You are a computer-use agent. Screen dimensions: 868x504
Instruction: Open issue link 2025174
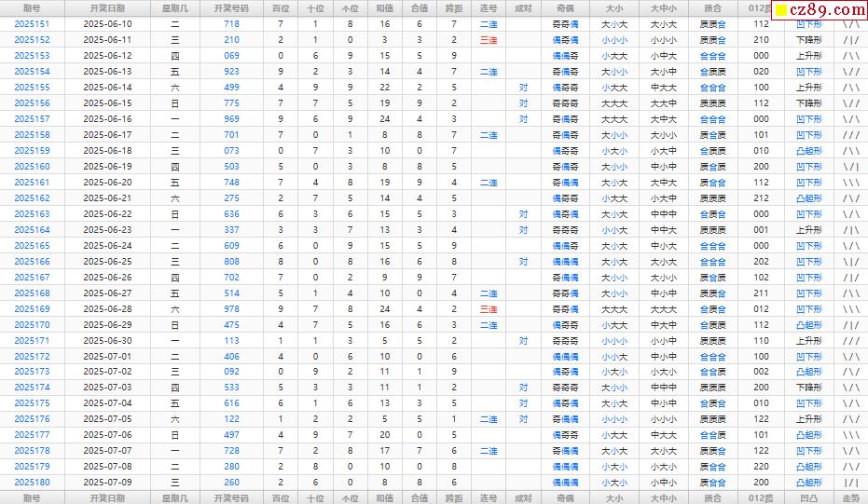[x=32, y=388]
